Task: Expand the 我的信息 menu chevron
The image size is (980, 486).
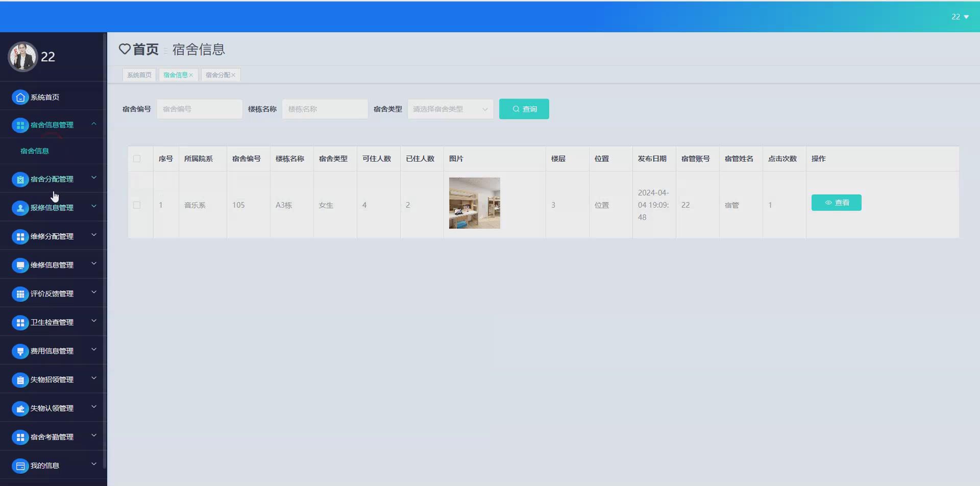Action: [94, 464]
